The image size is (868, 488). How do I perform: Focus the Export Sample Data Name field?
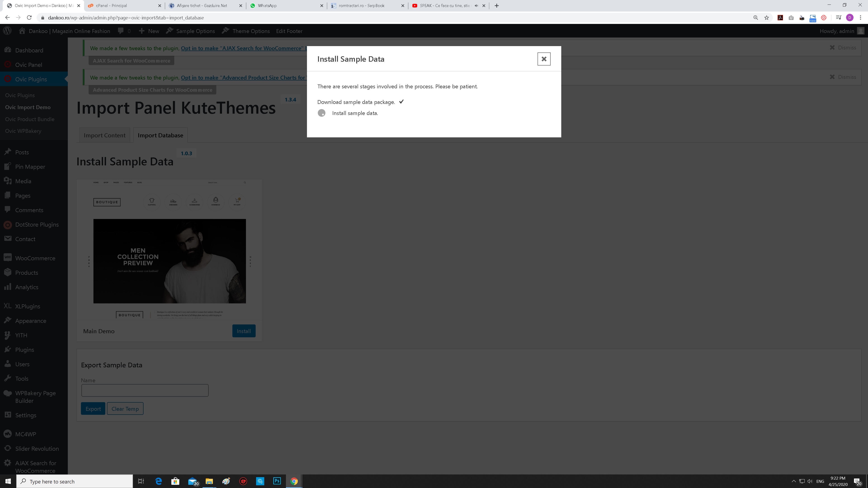pyautogui.click(x=145, y=390)
